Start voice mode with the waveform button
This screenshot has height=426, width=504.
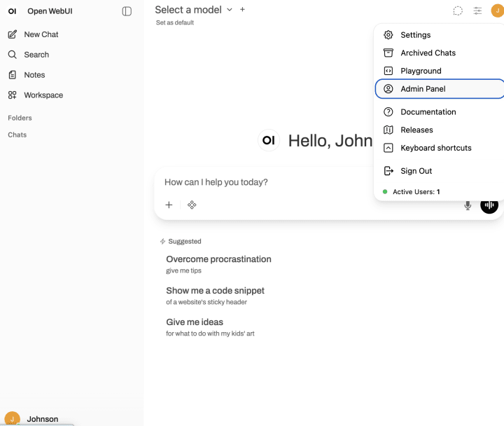click(x=489, y=205)
